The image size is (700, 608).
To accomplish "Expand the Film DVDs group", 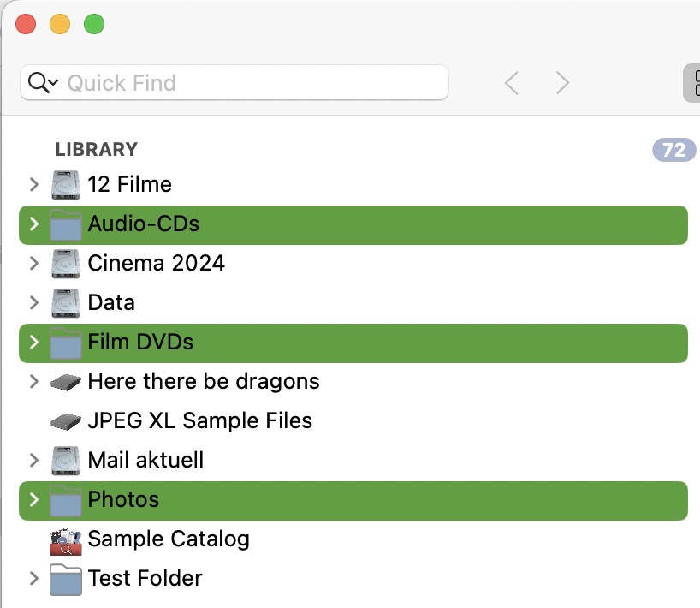I will point(33,342).
